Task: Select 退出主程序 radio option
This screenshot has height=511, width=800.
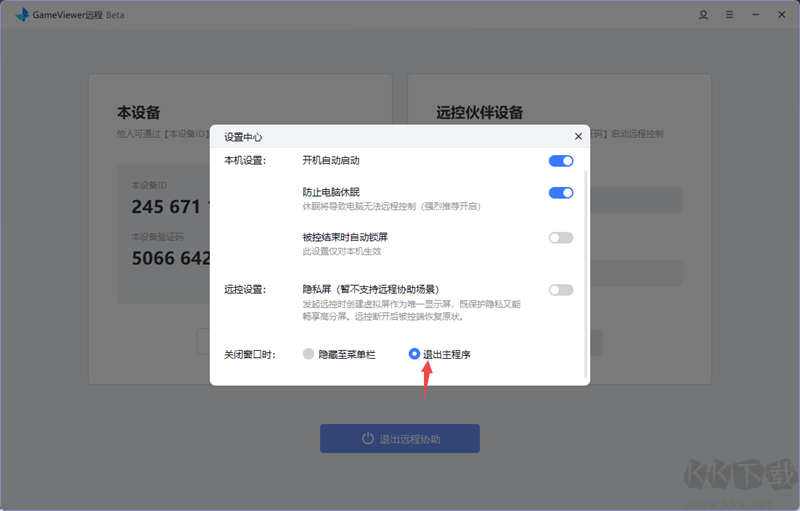Action: tap(414, 353)
